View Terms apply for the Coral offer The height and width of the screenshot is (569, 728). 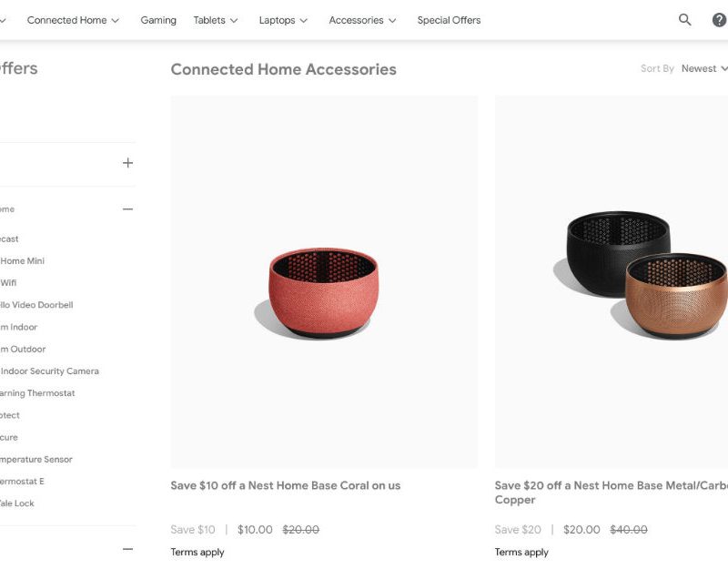(197, 552)
